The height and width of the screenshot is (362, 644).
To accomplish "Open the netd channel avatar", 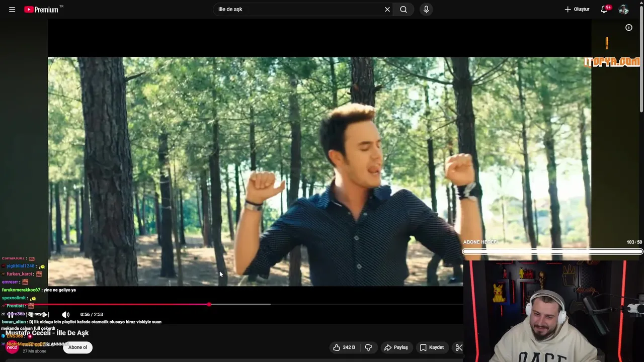I will (12, 347).
